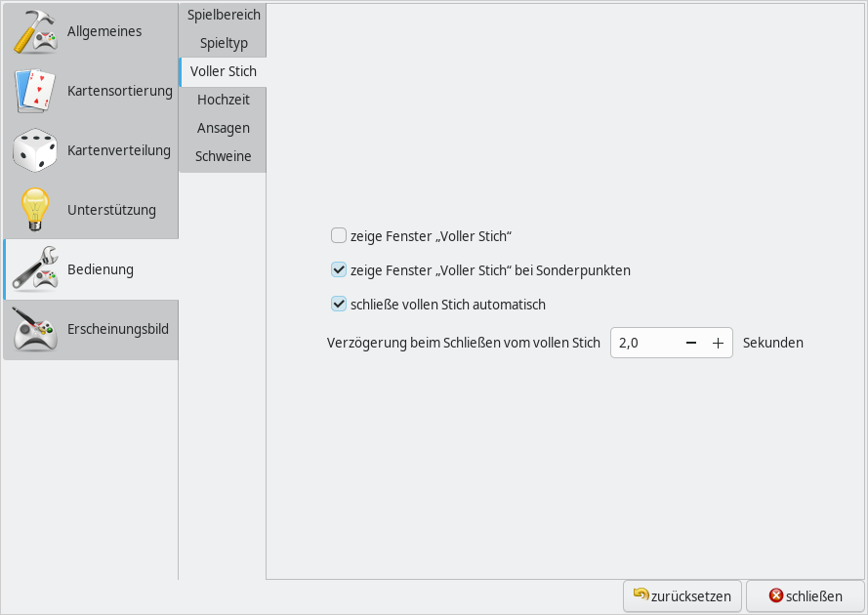Go to the Ansagen tab
Viewport: 868px width, 615px height.
coord(224,128)
